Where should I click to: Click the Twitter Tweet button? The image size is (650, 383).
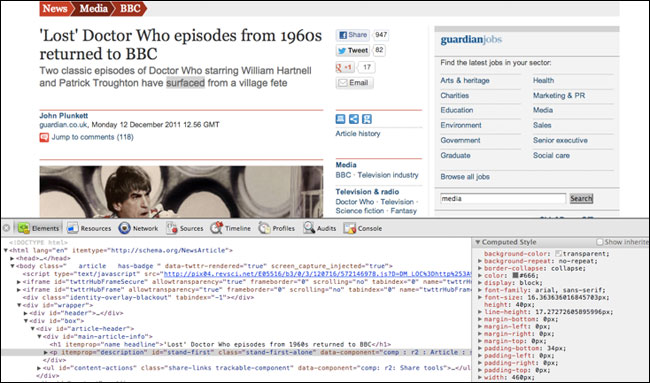pyautogui.click(x=353, y=51)
